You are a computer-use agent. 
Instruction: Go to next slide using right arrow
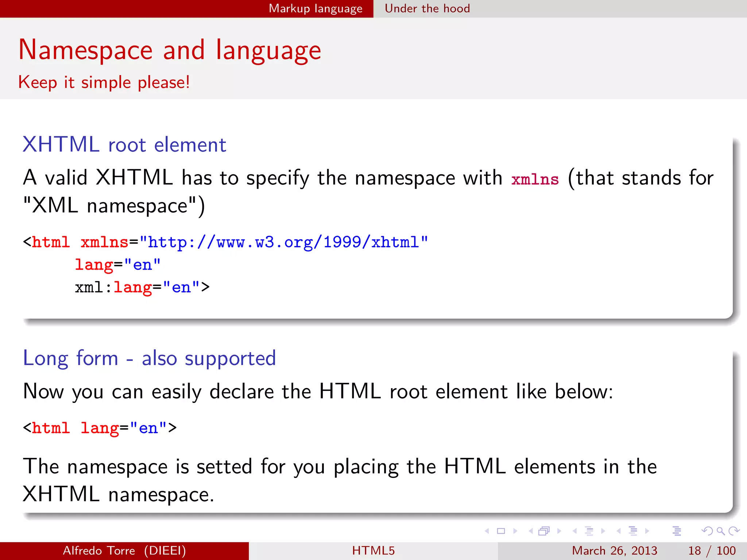[515, 531]
